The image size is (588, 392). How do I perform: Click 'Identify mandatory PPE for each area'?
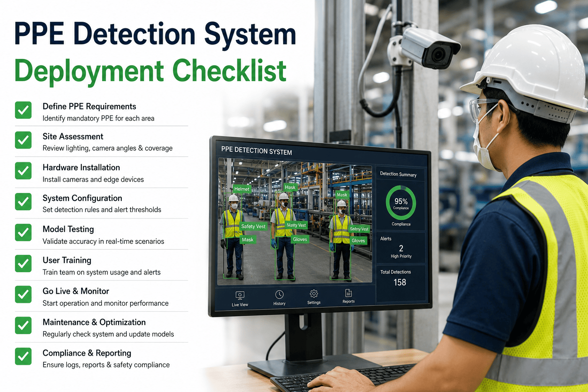point(98,118)
